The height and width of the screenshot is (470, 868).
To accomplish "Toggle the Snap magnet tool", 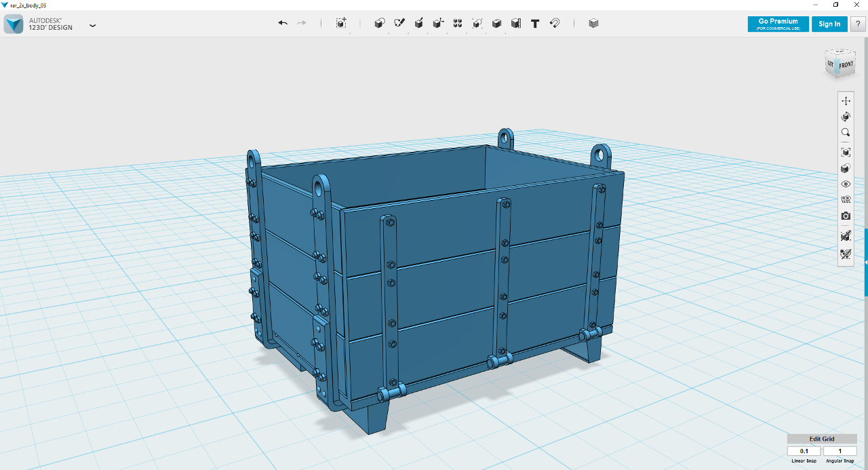I will click(555, 23).
